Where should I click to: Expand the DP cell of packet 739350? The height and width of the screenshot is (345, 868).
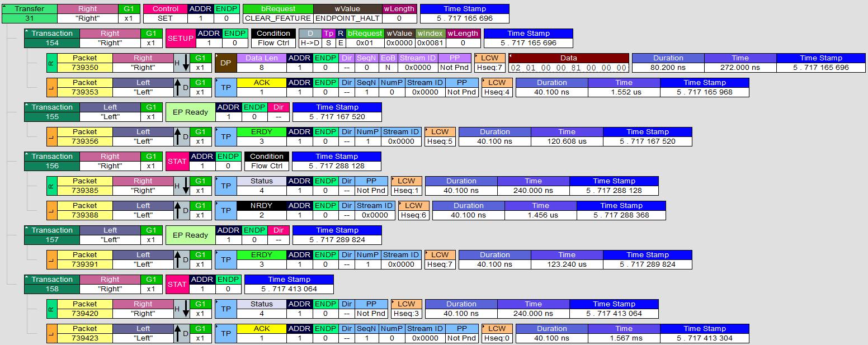[218, 56]
